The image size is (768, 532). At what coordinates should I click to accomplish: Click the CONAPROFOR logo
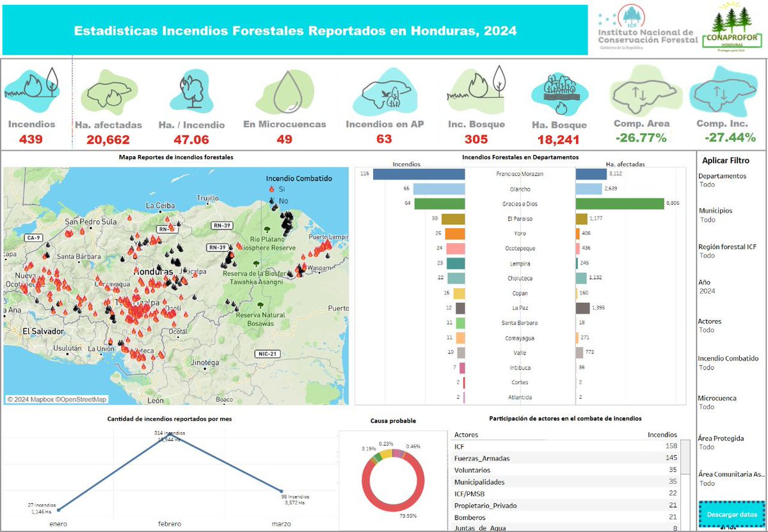pyautogui.click(x=732, y=27)
